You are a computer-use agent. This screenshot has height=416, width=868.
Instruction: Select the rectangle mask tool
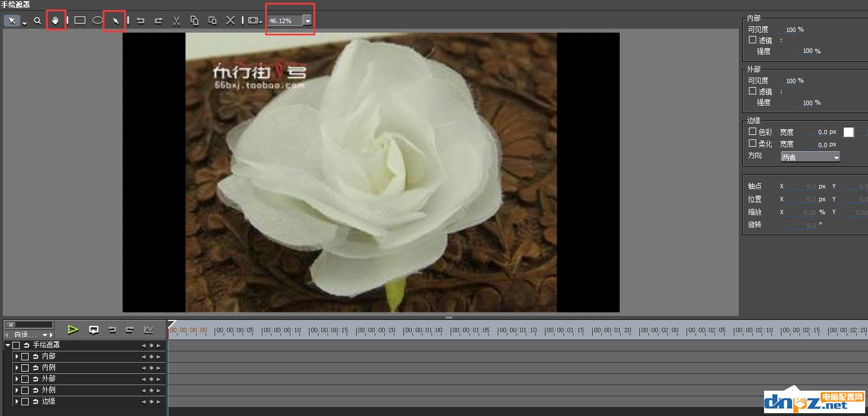click(80, 20)
